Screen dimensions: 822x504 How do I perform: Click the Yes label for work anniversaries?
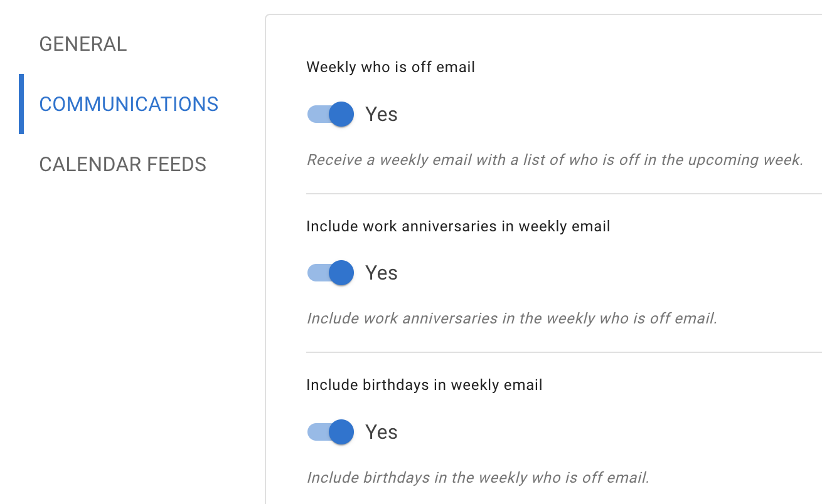click(382, 273)
